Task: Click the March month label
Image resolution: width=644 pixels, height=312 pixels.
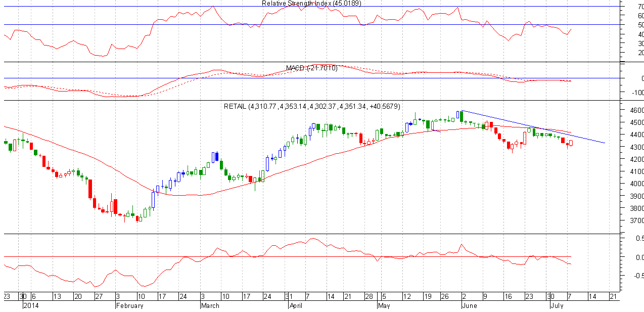Action: 210,305
